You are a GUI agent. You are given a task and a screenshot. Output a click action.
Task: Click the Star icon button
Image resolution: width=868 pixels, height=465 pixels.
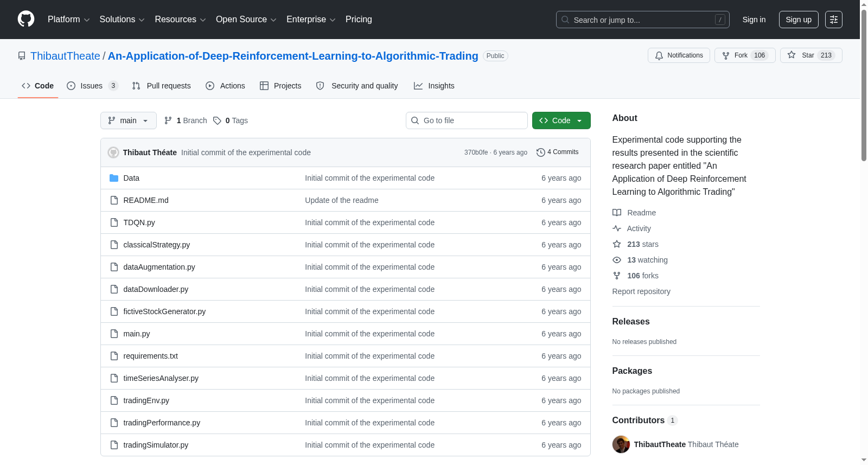click(x=811, y=55)
